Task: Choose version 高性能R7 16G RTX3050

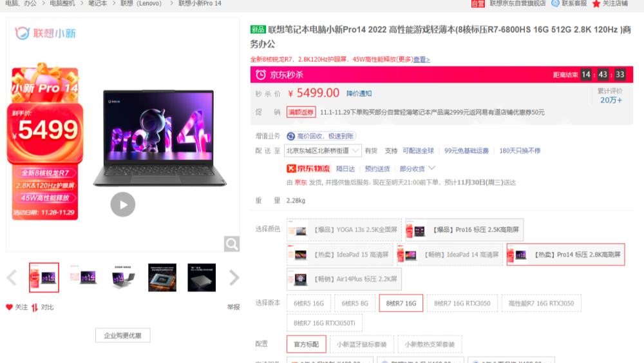Action: coord(541,303)
